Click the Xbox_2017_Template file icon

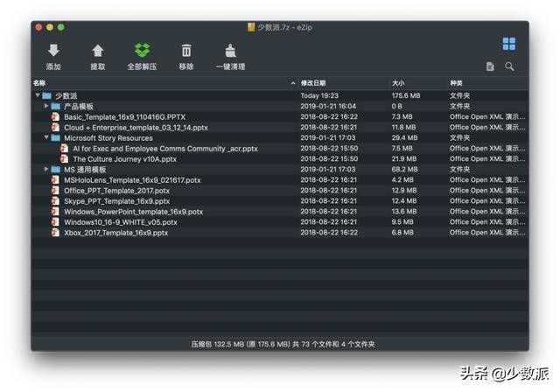[55, 233]
